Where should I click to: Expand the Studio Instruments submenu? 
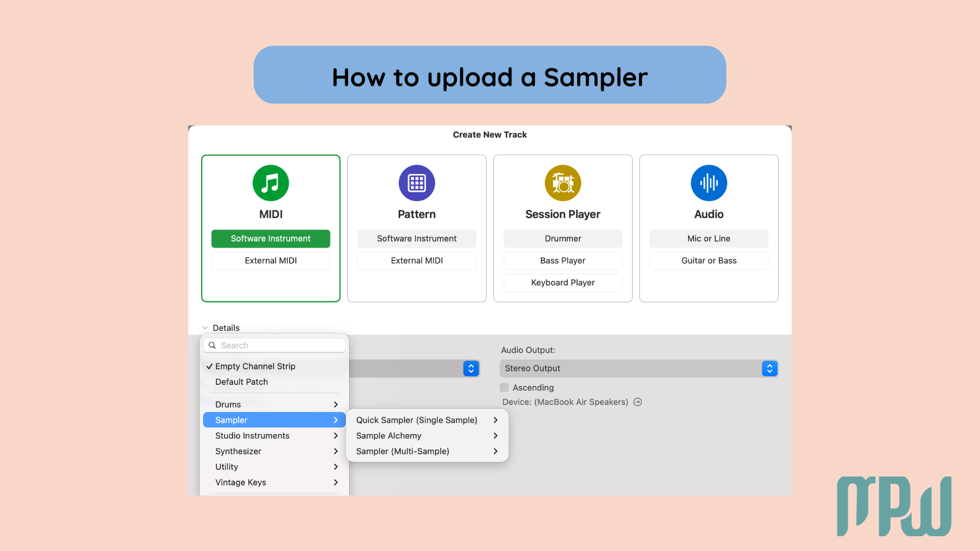(252, 436)
